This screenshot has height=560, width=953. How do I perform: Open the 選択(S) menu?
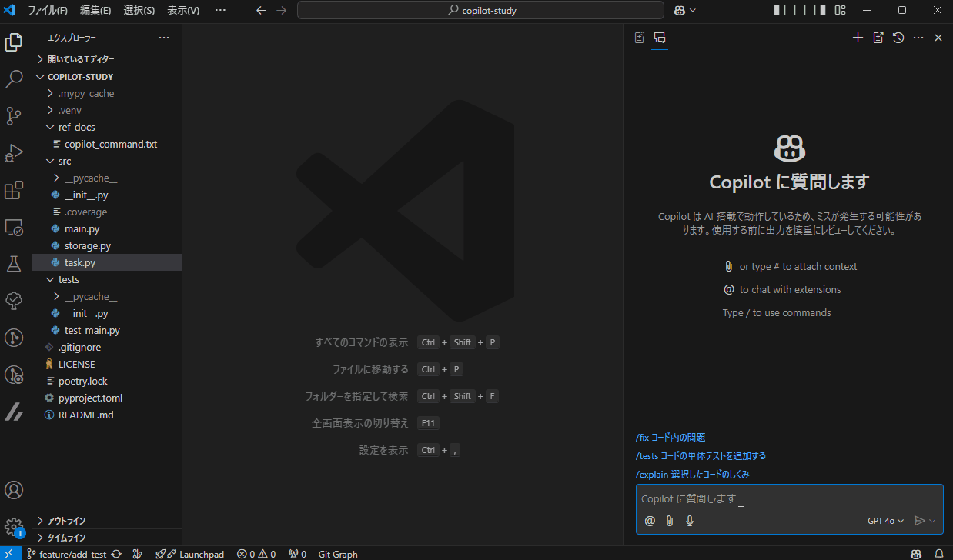click(x=139, y=11)
